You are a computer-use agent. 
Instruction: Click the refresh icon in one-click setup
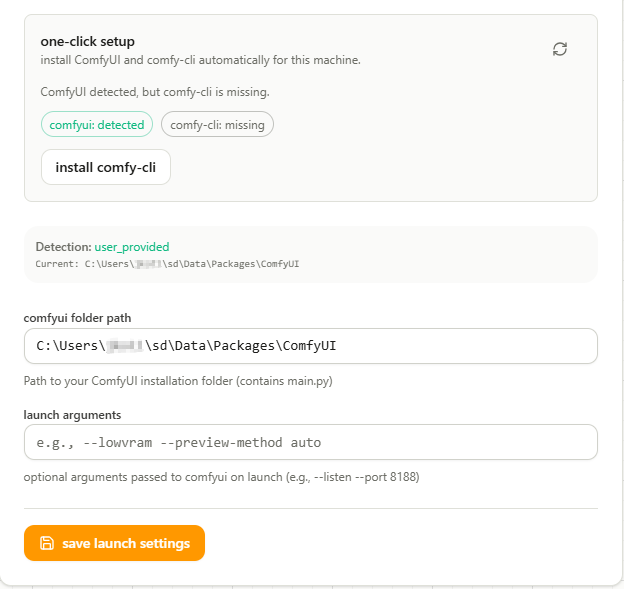560,49
